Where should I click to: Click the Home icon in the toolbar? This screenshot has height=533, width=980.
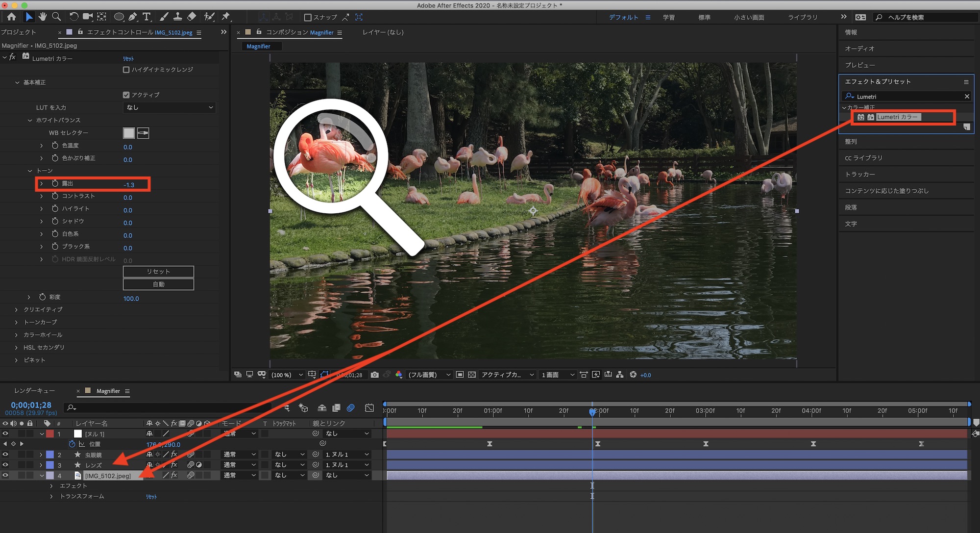(x=11, y=17)
